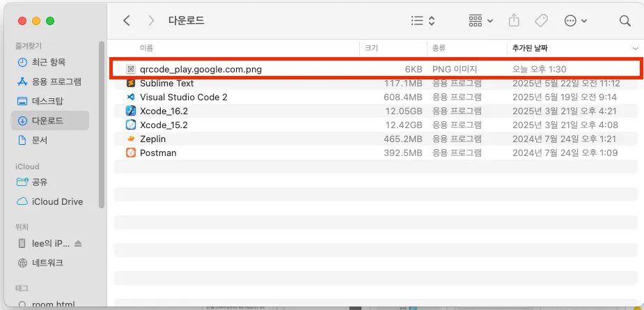Click the 최근 항목 clock icon
Image resolution: width=644 pixels, height=310 pixels.
pos(22,63)
